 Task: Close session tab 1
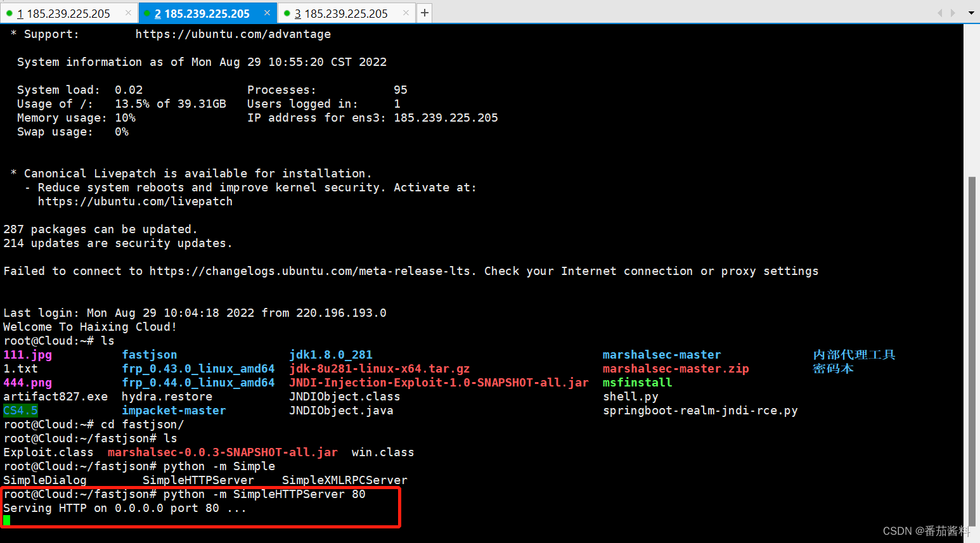click(128, 13)
